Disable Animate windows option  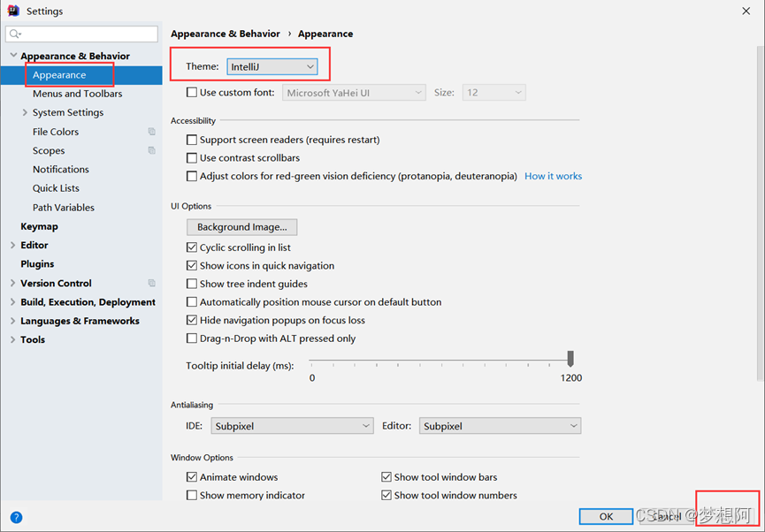coord(192,477)
